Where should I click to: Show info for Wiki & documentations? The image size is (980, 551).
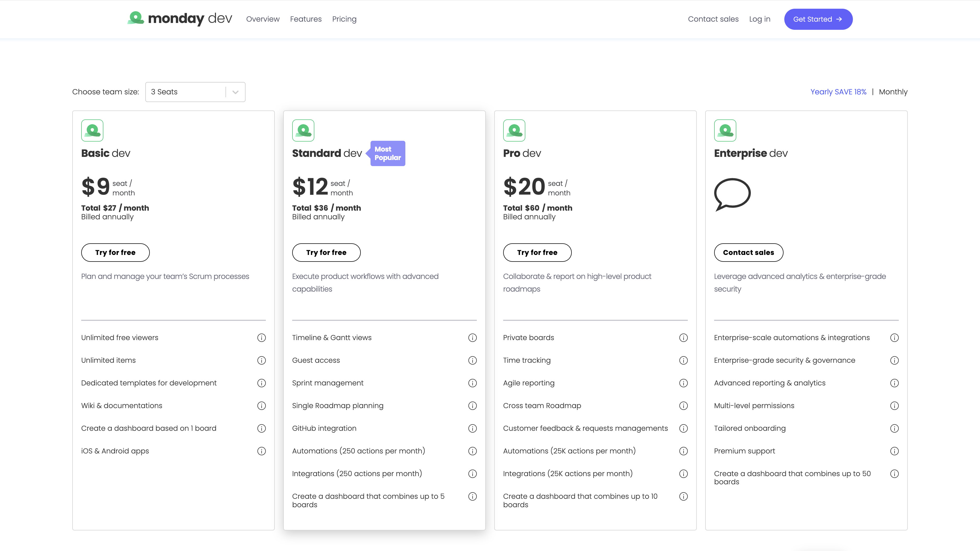(261, 406)
